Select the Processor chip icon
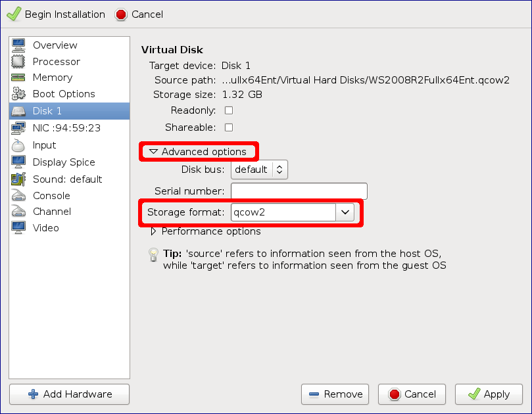The width and height of the screenshot is (532, 414). [18, 62]
